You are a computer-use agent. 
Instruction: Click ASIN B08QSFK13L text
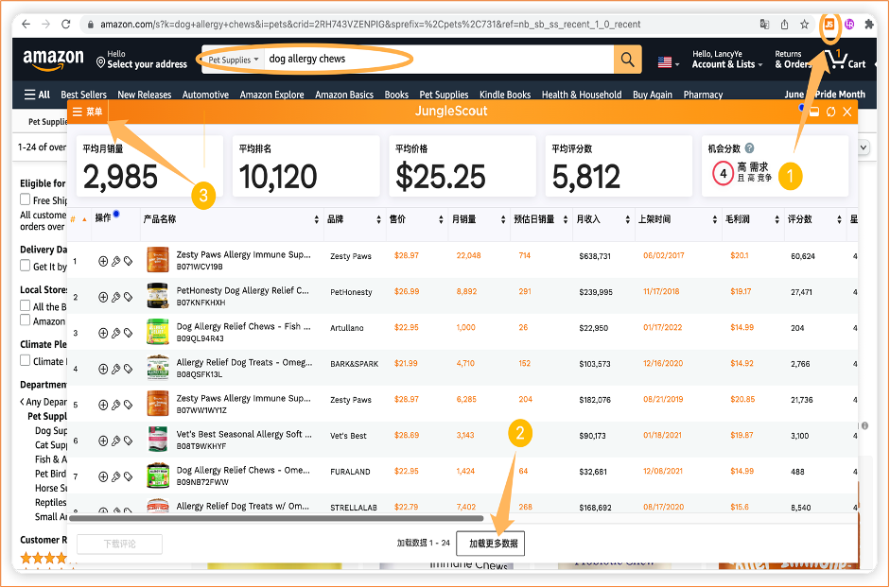click(200, 374)
